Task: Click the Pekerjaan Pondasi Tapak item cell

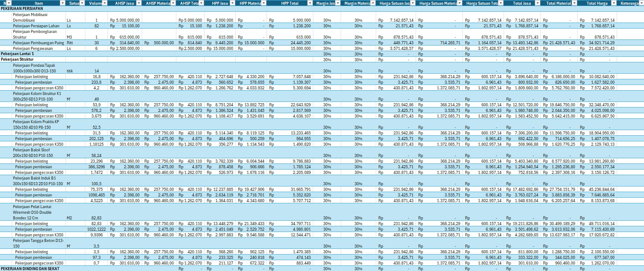Action: pos(38,68)
